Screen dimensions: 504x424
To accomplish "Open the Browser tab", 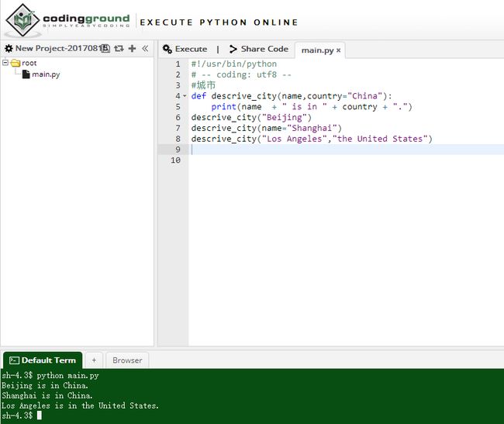I will (127, 360).
